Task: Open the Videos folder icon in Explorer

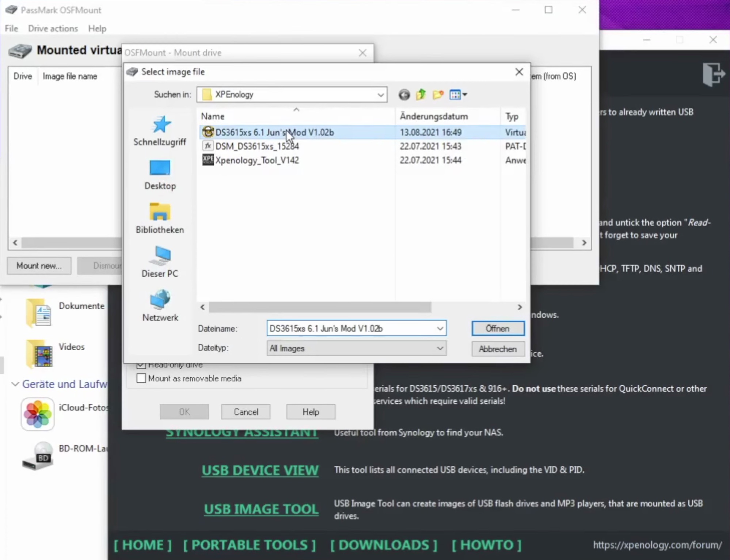Action: click(x=39, y=353)
